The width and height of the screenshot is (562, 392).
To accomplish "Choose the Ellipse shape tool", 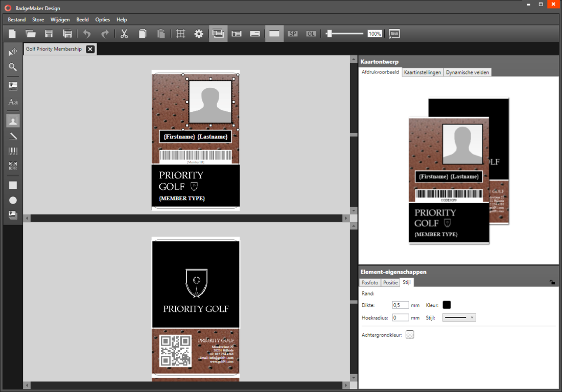I will tap(13, 200).
